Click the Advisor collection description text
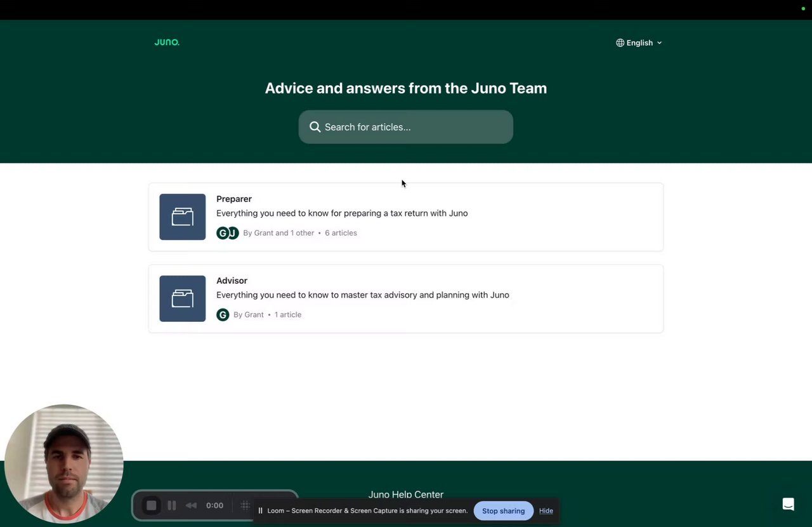 point(363,295)
